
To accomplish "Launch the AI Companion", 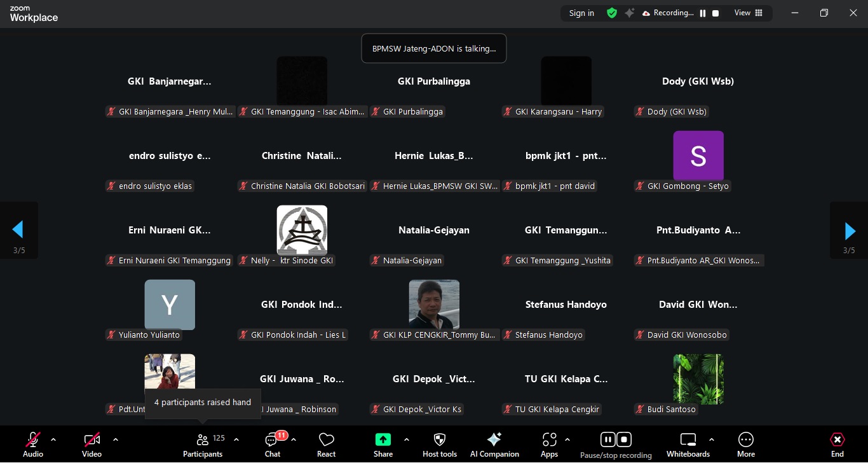I will (x=494, y=444).
